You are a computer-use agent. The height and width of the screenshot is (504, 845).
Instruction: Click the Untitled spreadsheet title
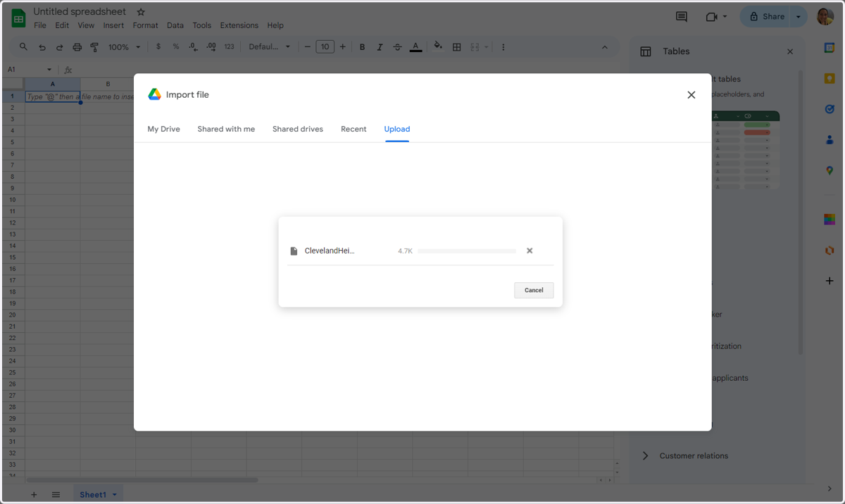(80, 12)
